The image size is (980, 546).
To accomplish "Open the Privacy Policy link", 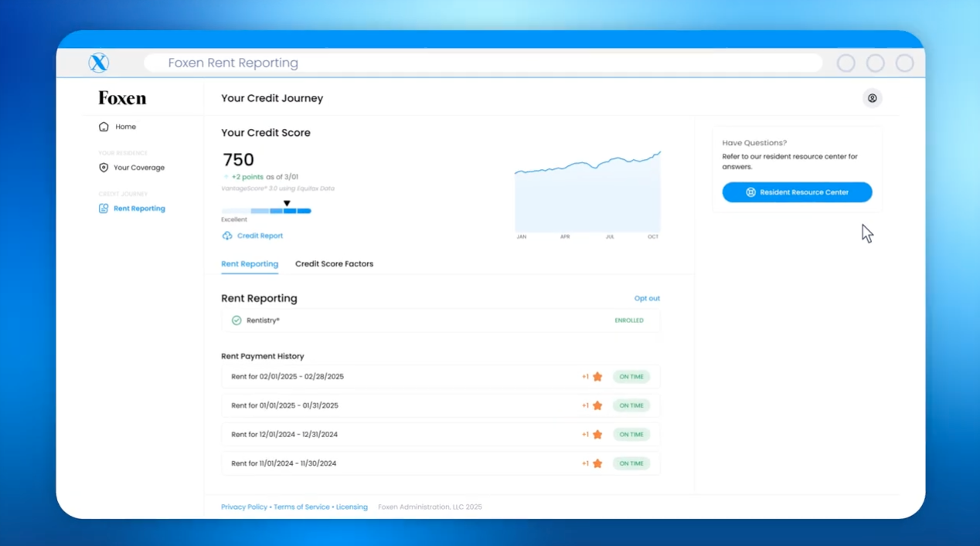I will point(244,507).
